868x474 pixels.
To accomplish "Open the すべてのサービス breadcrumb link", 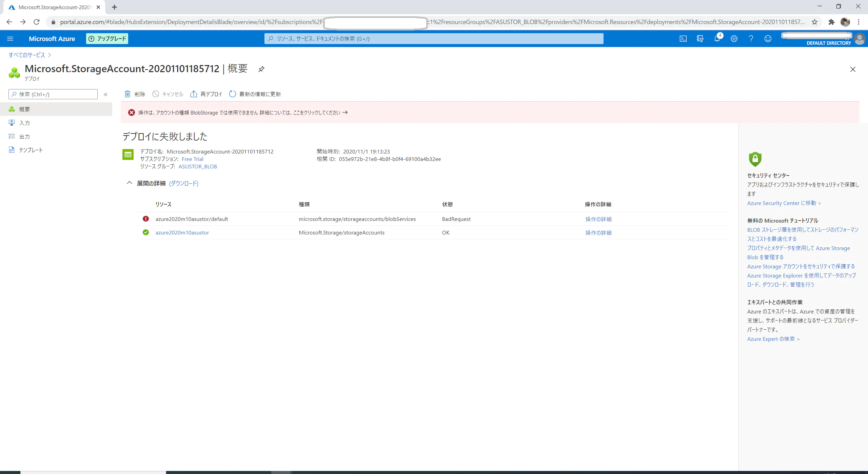I will 27,55.
